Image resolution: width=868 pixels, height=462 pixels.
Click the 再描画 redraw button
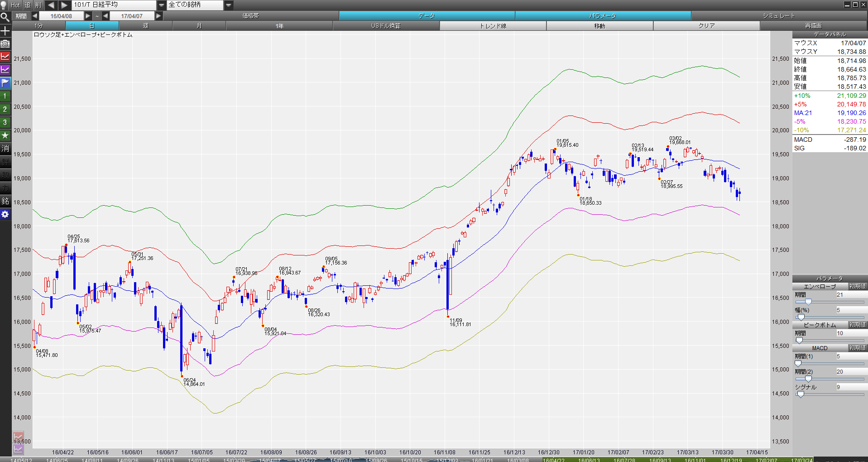coord(814,26)
